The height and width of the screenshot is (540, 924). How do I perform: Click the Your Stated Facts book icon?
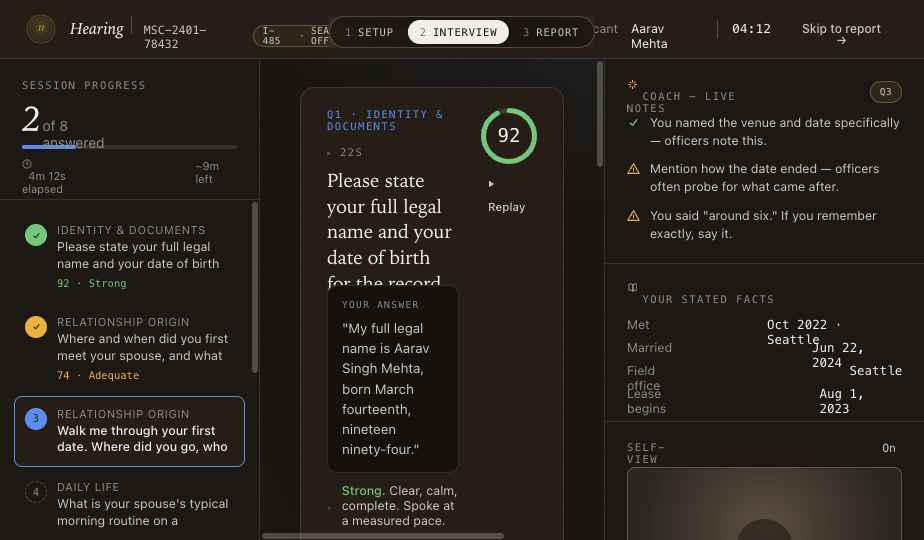click(632, 288)
